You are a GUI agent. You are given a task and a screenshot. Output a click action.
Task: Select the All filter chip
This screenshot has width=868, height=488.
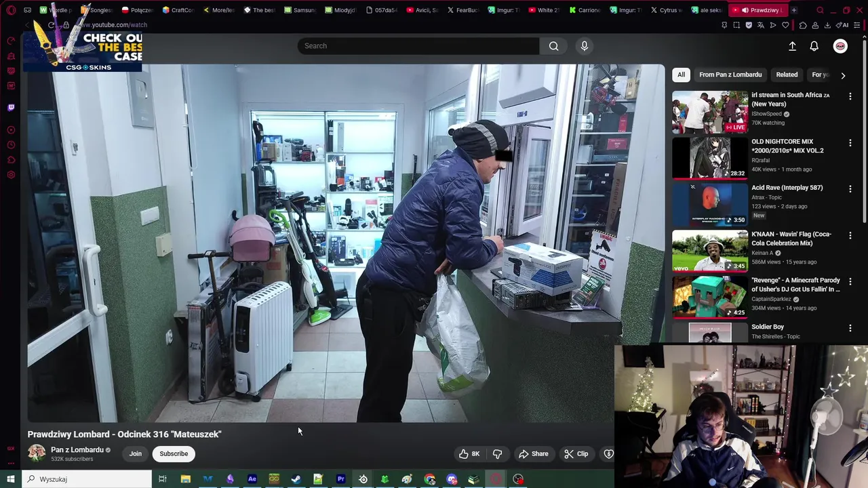[681, 75]
